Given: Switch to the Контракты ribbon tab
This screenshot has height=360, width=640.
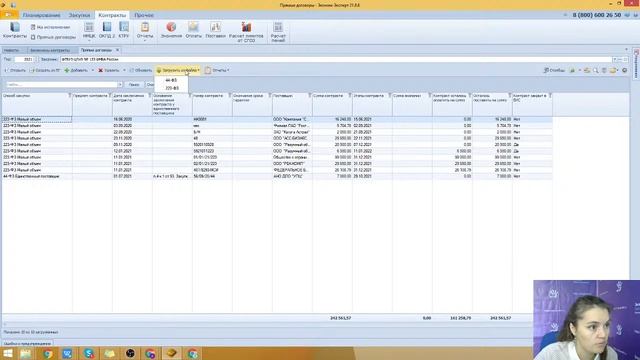Looking at the screenshot, I should (112, 15).
